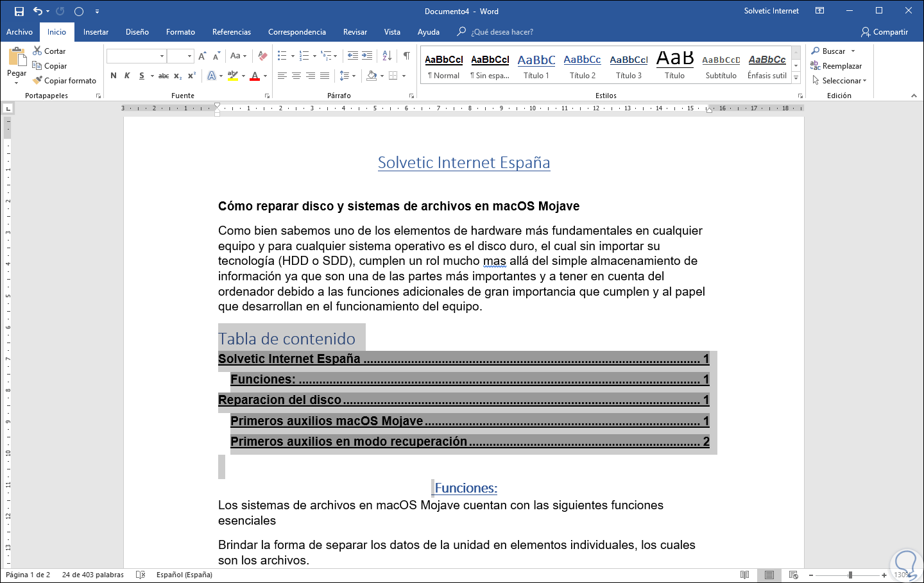The width and height of the screenshot is (924, 583).
Task: Open the Reemplazar replace tool
Action: [x=836, y=65]
